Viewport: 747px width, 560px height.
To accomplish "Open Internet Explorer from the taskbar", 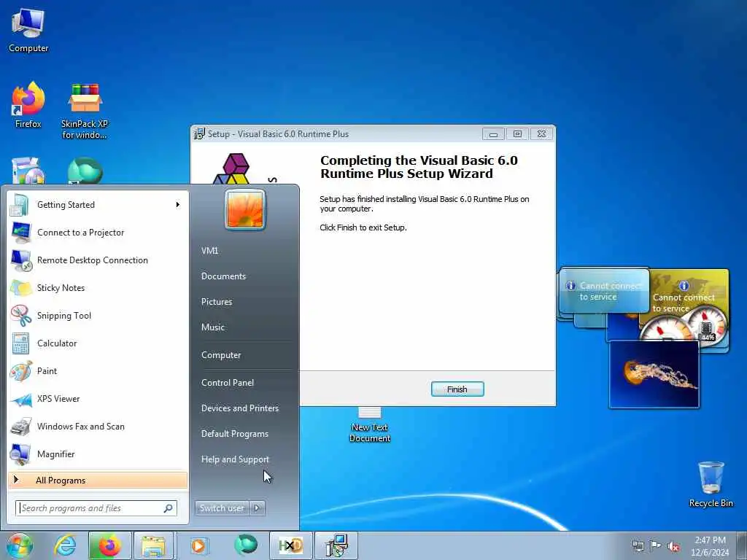I will (x=65, y=545).
